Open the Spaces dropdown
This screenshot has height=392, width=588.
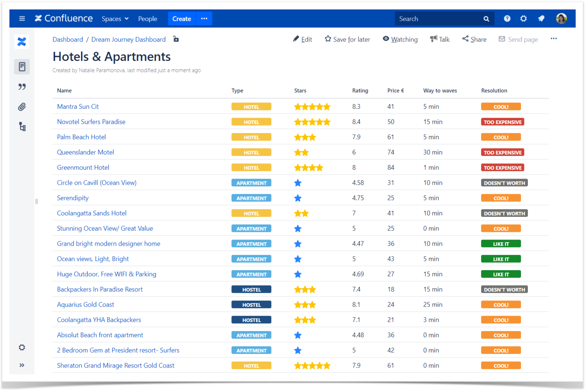pos(114,18)
